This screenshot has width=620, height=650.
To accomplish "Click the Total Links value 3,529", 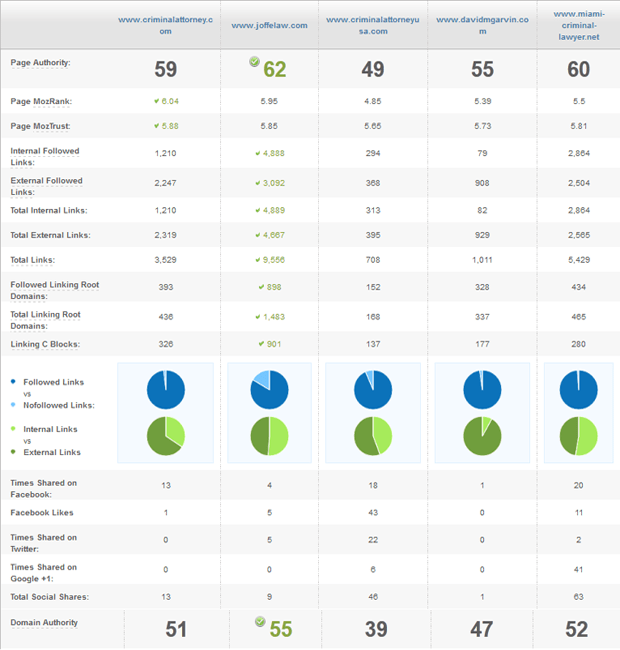I will coord(165,260).
